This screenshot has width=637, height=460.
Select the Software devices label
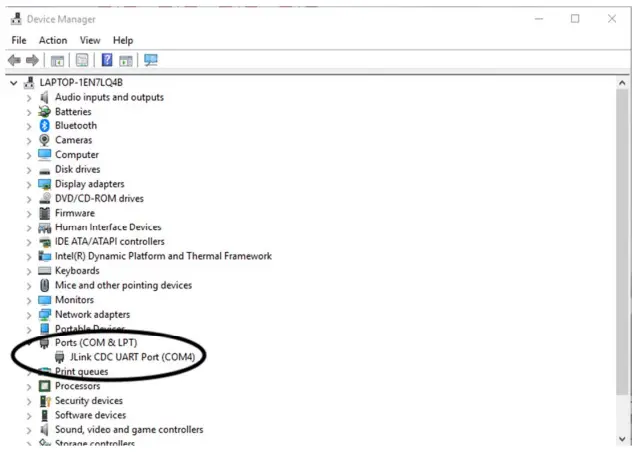[91, 415]
